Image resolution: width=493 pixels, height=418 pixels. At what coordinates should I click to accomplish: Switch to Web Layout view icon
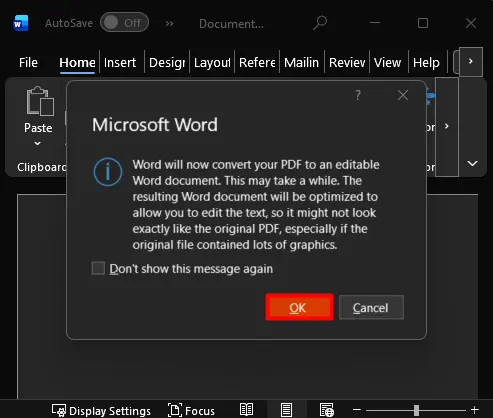point(327,410)
